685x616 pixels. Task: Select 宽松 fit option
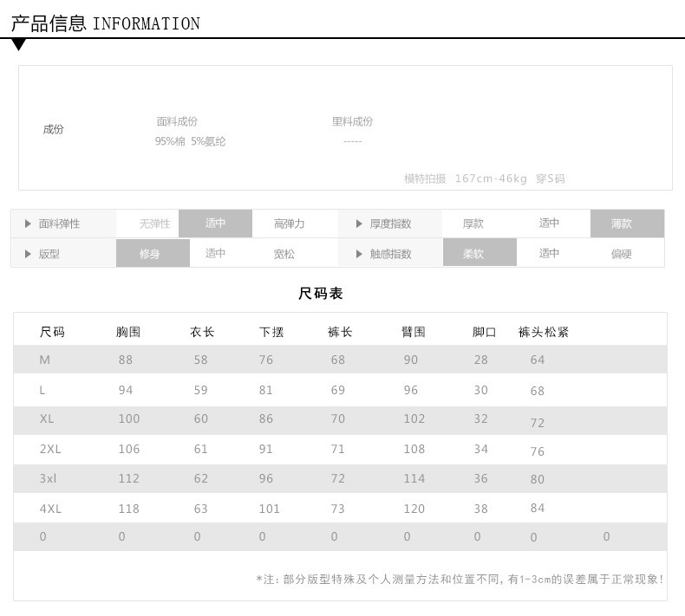[284, 254]
